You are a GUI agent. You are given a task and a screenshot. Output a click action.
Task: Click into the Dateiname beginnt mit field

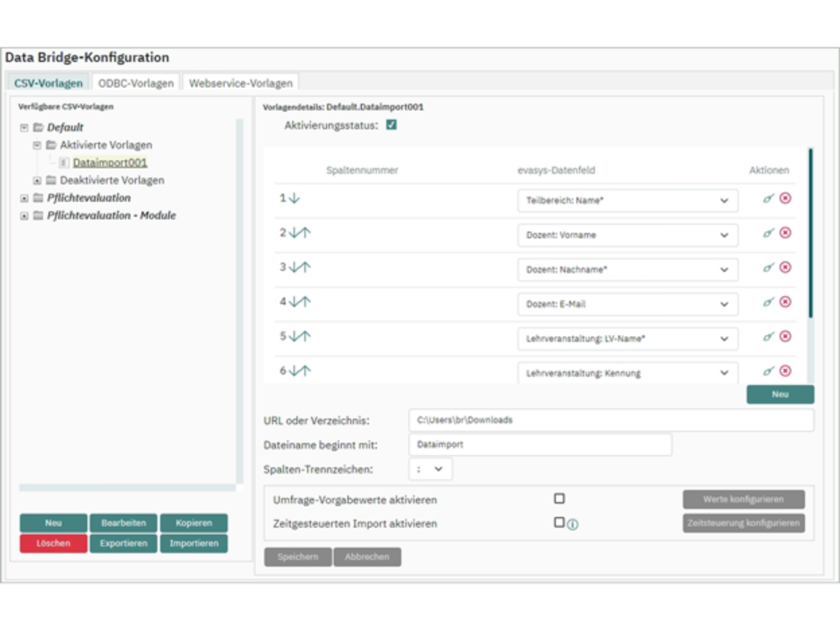point(538,445)
